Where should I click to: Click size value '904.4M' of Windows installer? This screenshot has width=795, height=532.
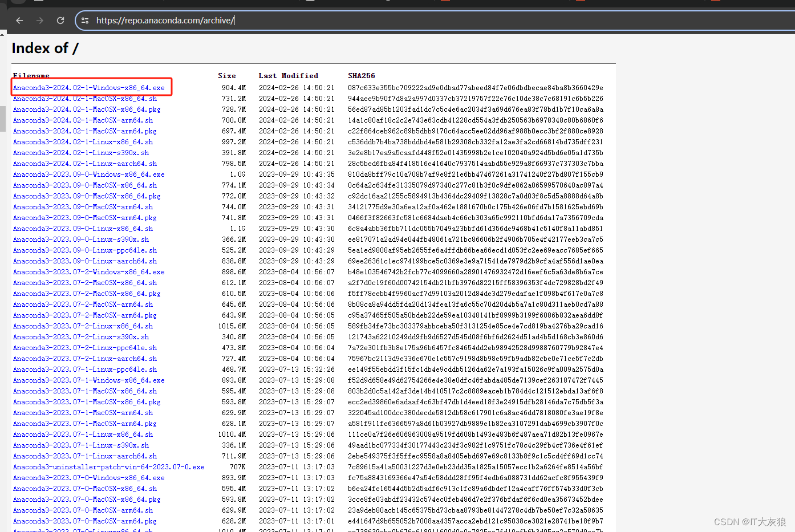pos(234,88)
